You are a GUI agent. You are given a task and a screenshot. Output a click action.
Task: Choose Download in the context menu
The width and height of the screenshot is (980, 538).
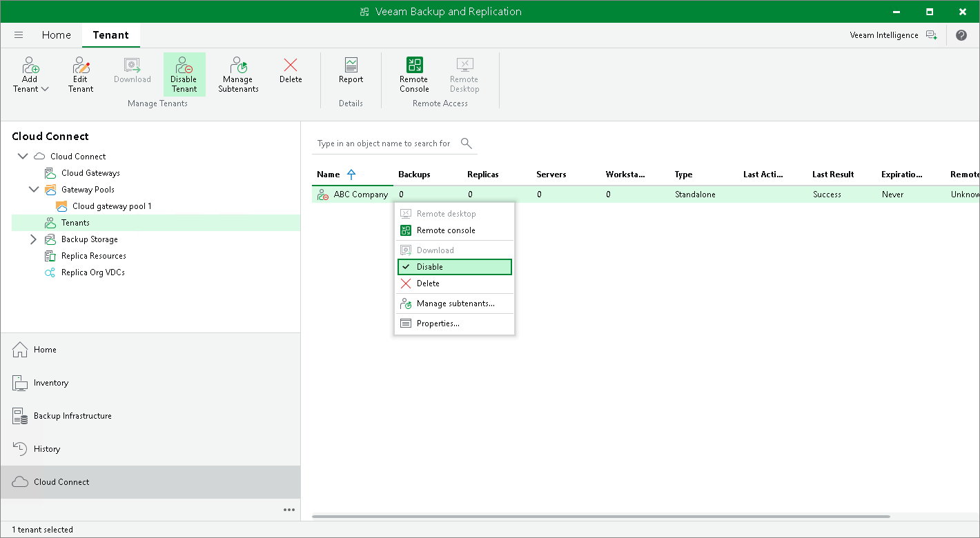tap(455, 250)
